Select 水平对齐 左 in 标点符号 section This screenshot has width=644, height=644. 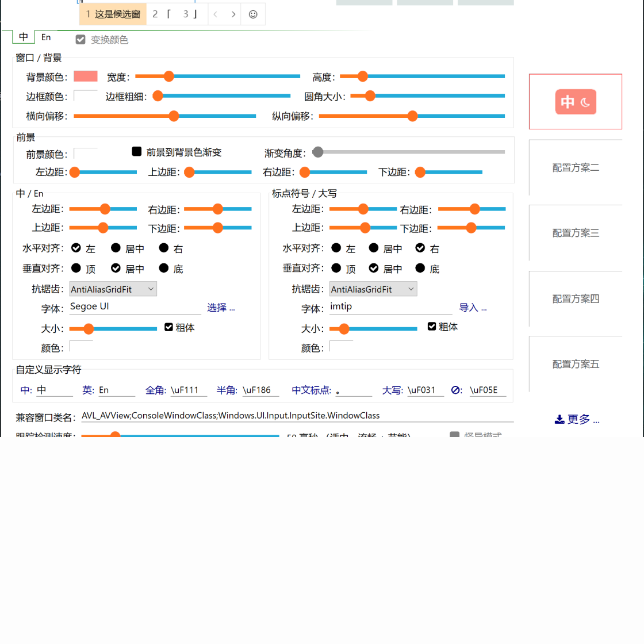point(336,248)
